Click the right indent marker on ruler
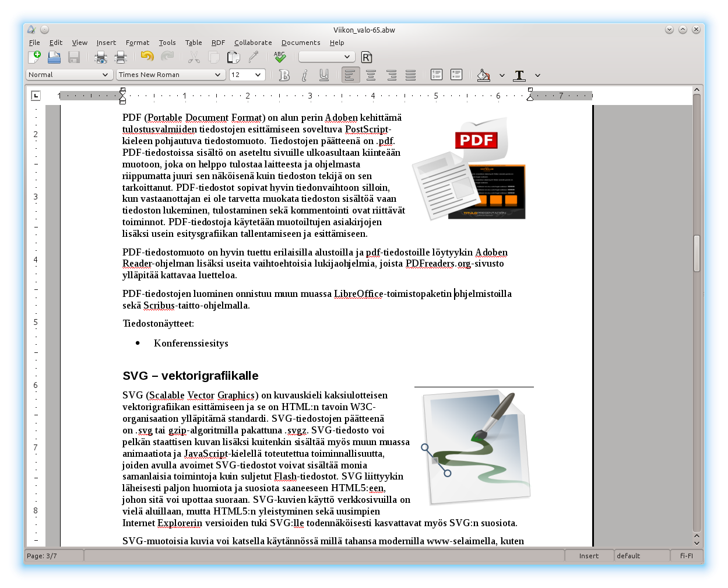This screenshot has height=588, width=728. [x=530, y=94]
